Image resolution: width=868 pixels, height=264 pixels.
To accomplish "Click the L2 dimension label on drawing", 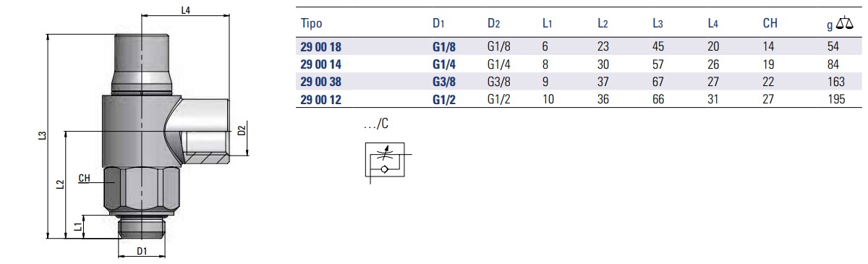I will [x=61, y=185].
